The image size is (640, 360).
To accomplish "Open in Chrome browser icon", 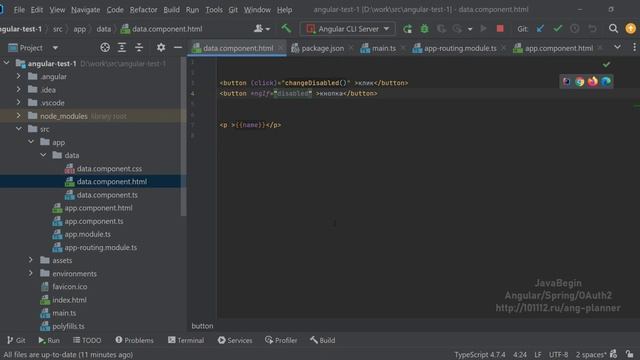I will coord(580,82).
